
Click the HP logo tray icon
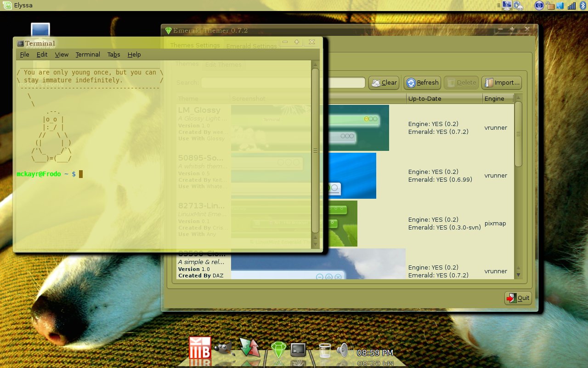tap(539, 6)
